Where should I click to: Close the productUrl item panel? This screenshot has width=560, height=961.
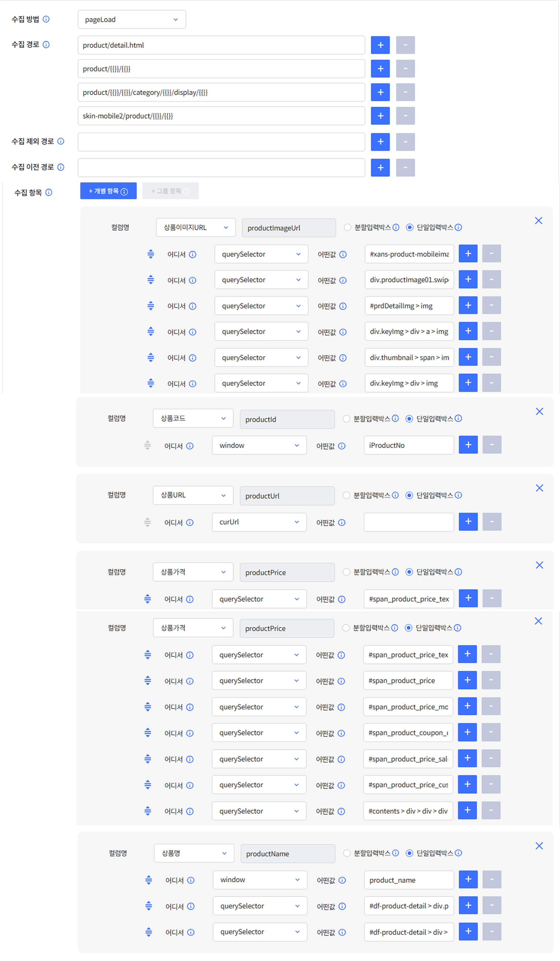click(539, 488)
